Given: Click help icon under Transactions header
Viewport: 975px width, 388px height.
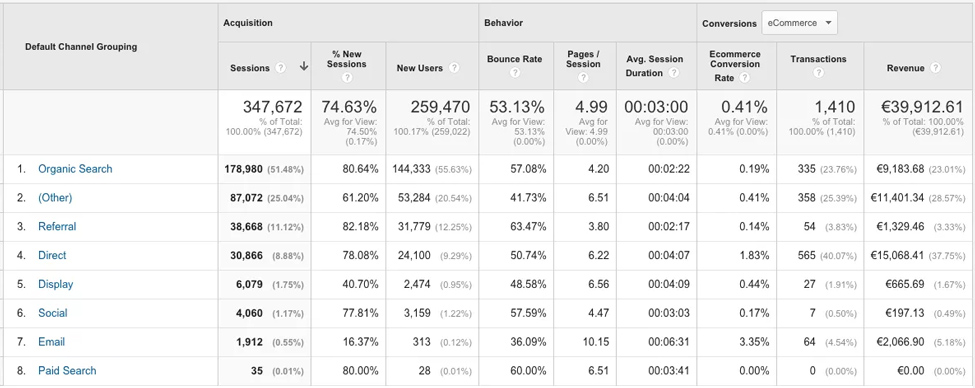Looking at the screenshot, I should tap(818, 73).
